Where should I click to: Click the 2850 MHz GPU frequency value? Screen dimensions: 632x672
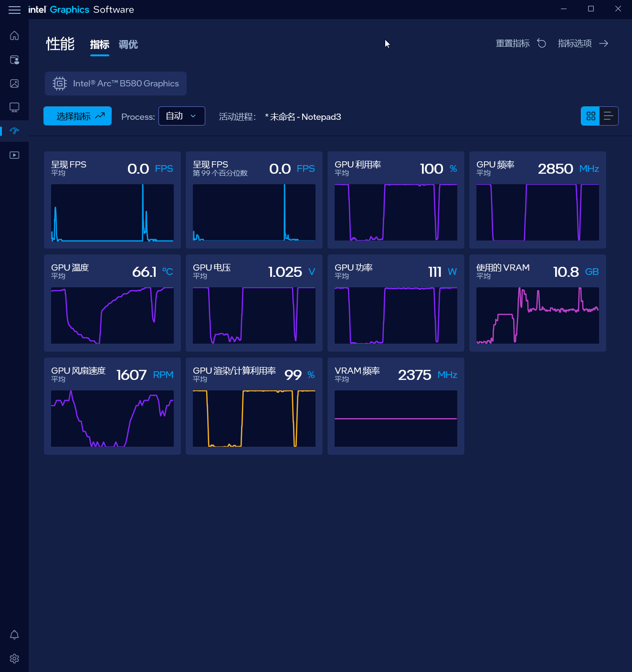pyautogui.click(x=568, y=168)
